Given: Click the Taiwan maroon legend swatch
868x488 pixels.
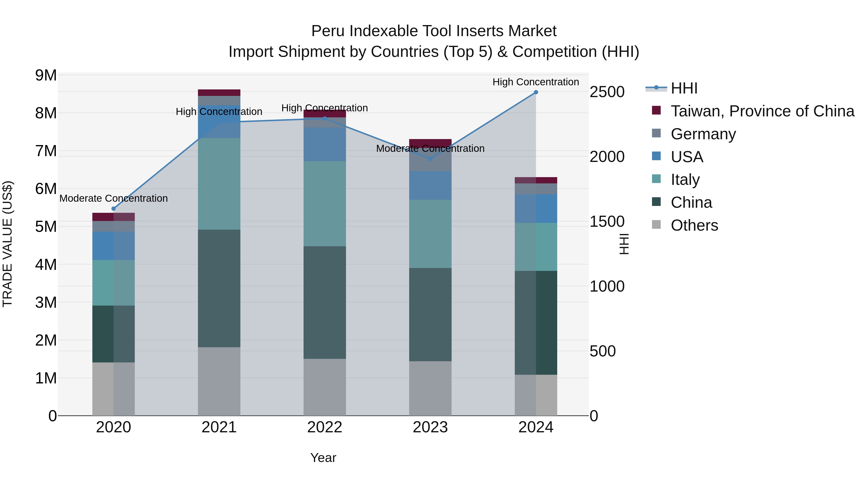Looking at the screenshot, I should point(656,110).
